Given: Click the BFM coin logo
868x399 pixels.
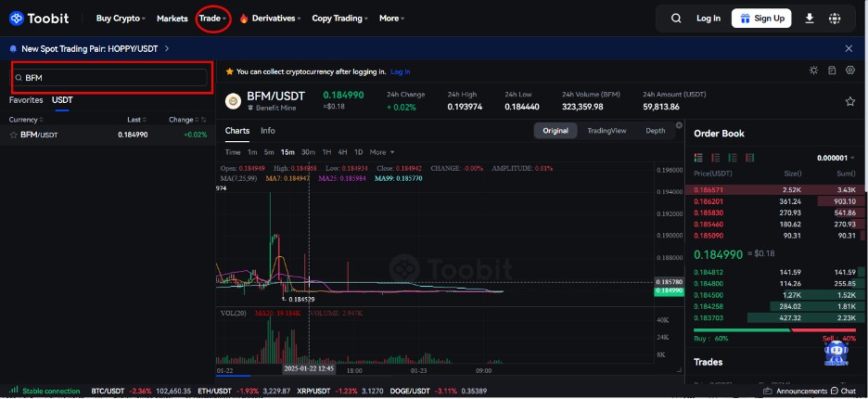Looking at the screenshot, I should coord(234,101).
